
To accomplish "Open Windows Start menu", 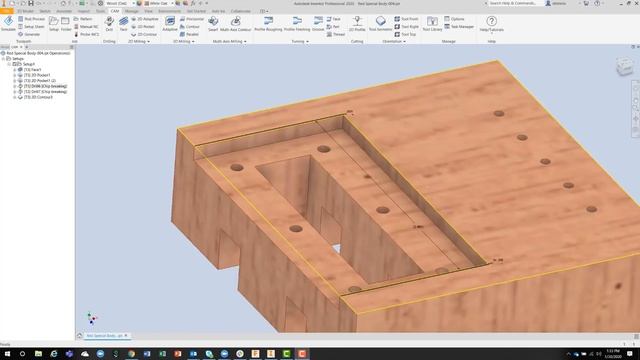I will (x=7, y=353).
